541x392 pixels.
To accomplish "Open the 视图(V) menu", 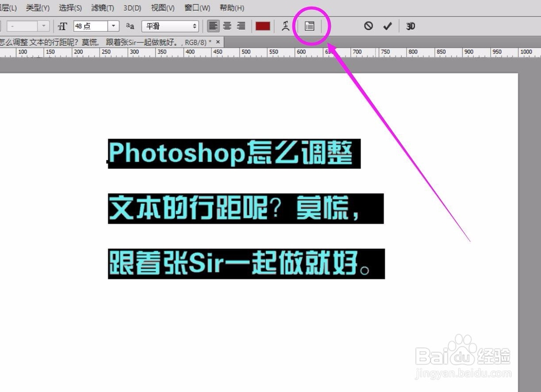I will [x=162, y=8].
